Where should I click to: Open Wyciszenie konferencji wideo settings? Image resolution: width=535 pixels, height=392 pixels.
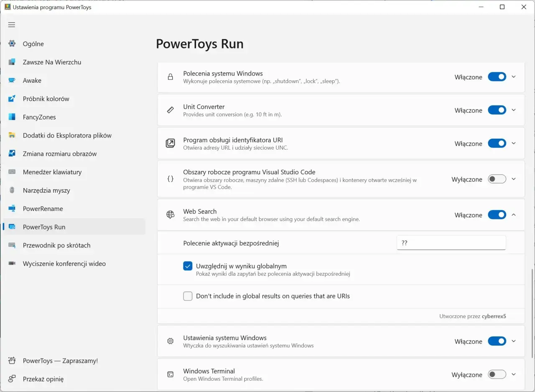click(74, 264)
